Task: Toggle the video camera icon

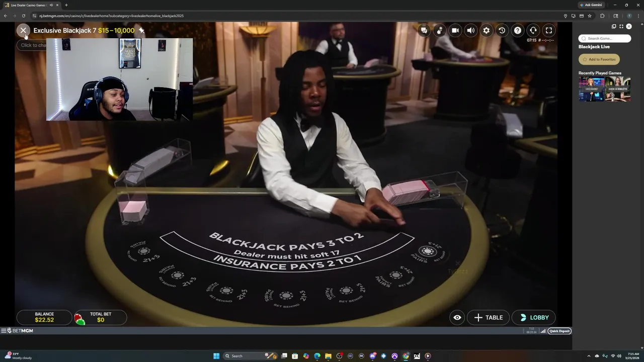Action: click(x=455, y=30)
